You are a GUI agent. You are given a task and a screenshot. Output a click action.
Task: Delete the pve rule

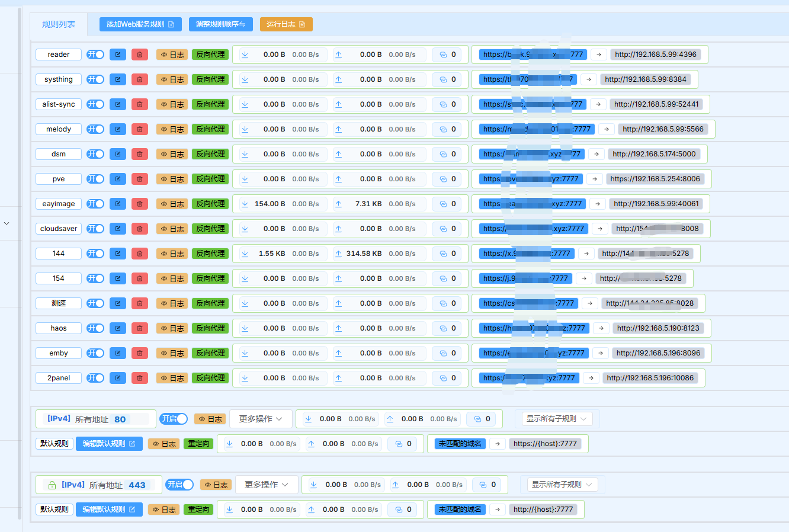coord(140,179)
